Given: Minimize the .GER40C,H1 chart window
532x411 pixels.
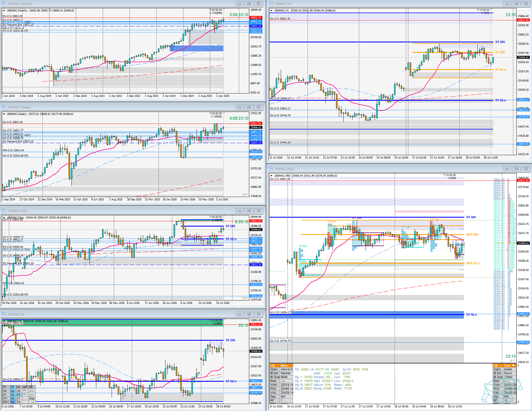Looking at the screenshot, I should (507, 4).
